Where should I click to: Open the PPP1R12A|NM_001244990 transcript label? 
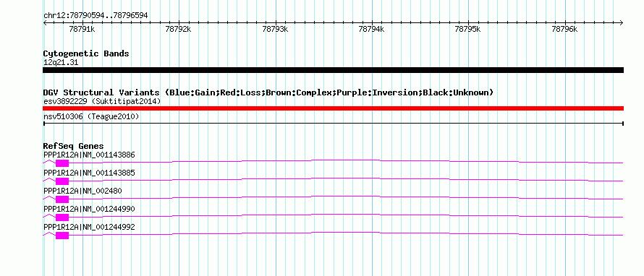(x=89, y=209)
